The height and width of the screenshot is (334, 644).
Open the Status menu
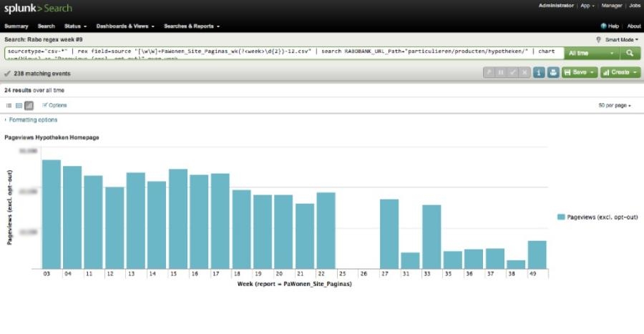pos(75,26)
